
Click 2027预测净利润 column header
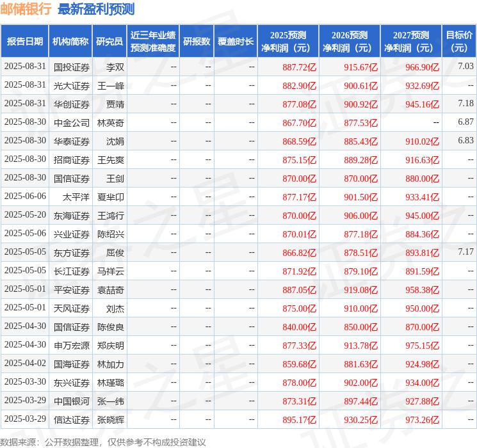click(x=411, y=42)
